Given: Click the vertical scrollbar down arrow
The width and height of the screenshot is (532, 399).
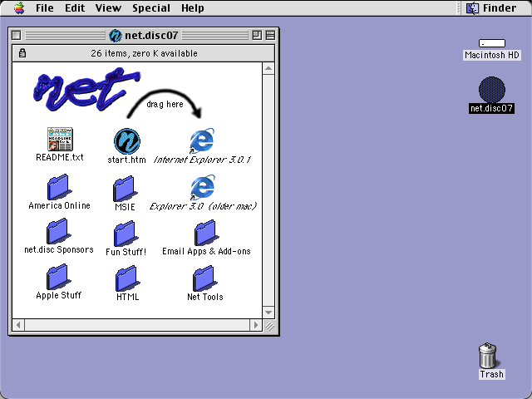Looking at the screenshot, I should click(x=268, y=313).
